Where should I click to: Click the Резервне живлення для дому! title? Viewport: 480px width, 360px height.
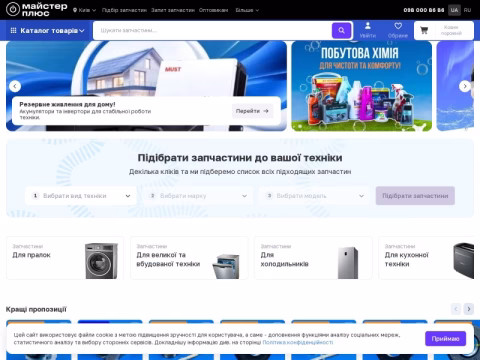[67, 104]
